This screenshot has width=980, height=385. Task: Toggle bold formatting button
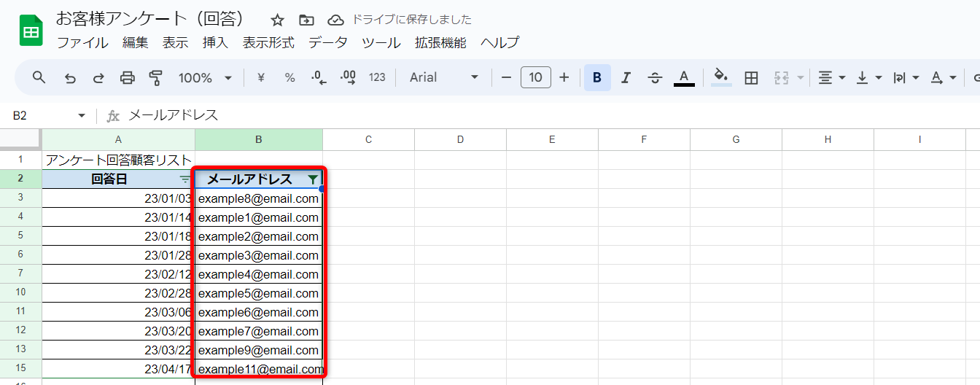[597, 77]
